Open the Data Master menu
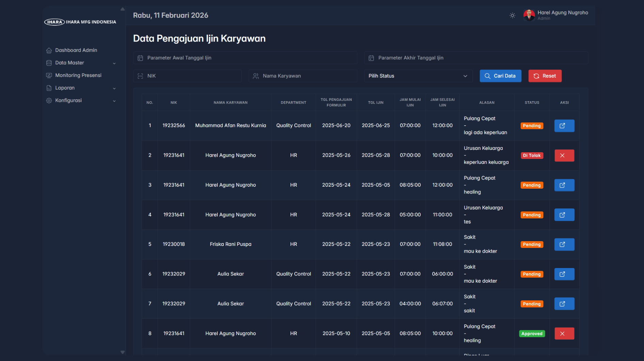The width and height of the screenshot is (644, 361). point(69,63)
